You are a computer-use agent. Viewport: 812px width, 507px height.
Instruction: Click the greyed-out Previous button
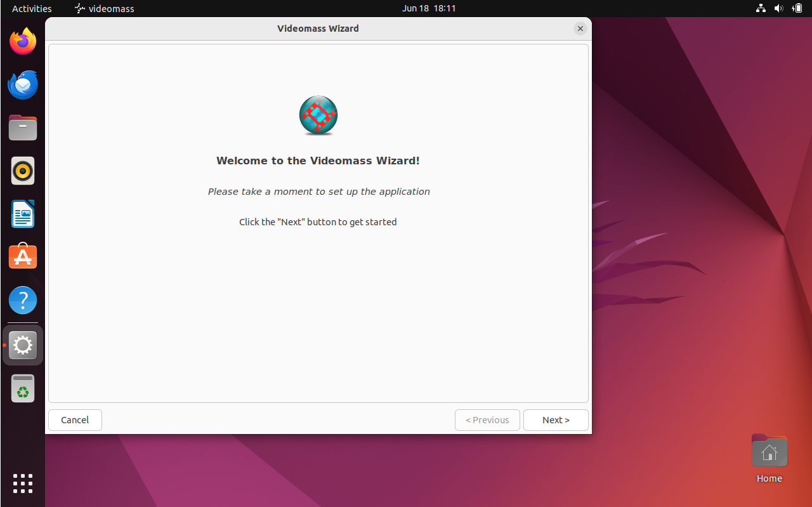(x=487, y=420)
